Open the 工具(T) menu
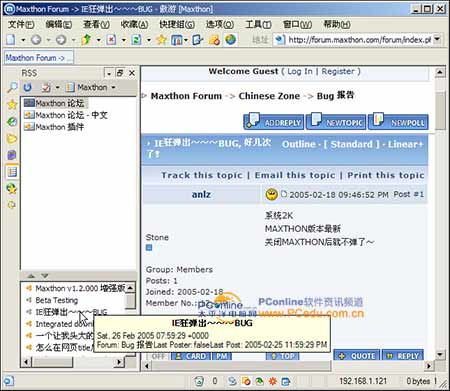The height and width of the screenshot is (391, 450). click(258, 24)
